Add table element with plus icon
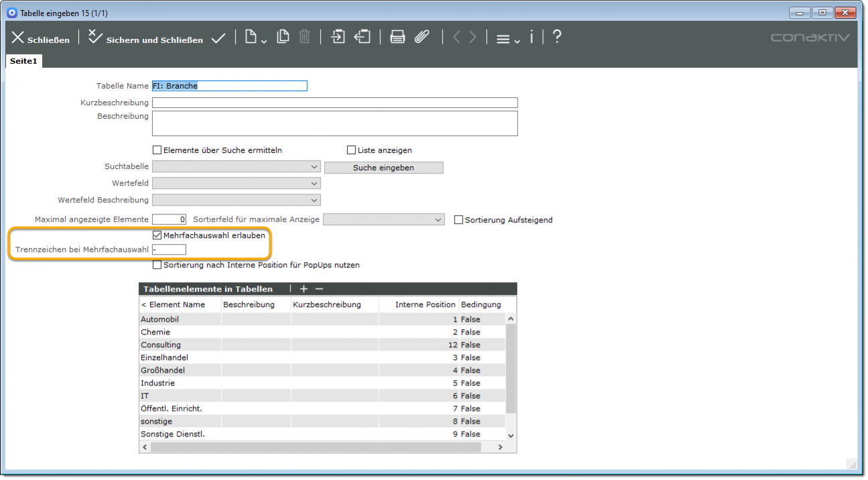 click(303, 289)
